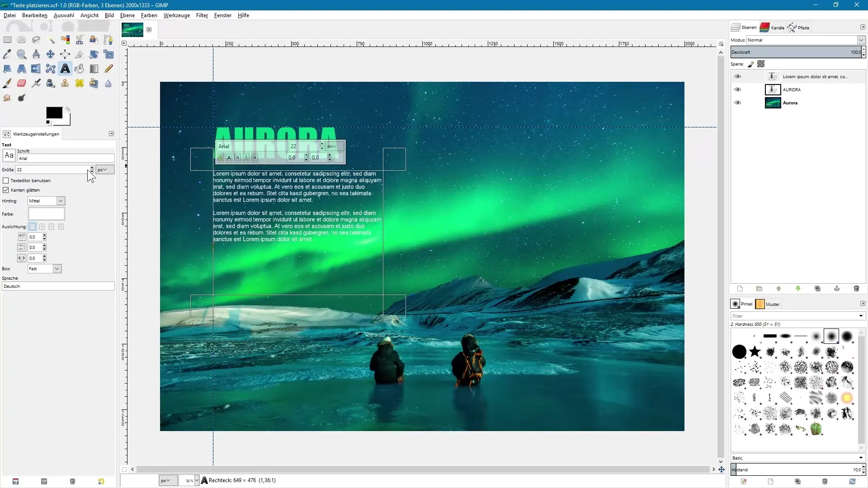This screenshot has height=488, width=868.
Task: Select the Ellipse Select tool
Action: pyautogui.click(x=22, y=40)
